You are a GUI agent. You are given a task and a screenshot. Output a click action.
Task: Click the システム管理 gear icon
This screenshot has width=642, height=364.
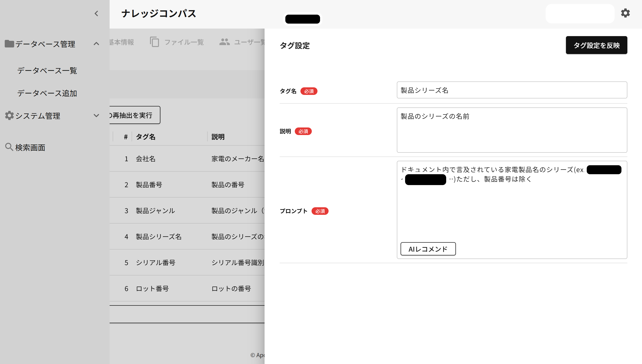tap(9, 115)
